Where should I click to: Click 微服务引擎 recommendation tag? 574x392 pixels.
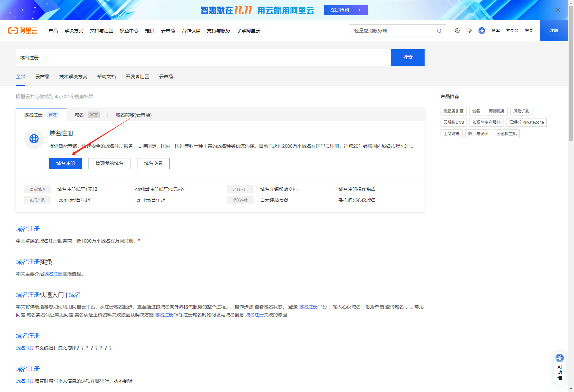(x=454, y=111)
